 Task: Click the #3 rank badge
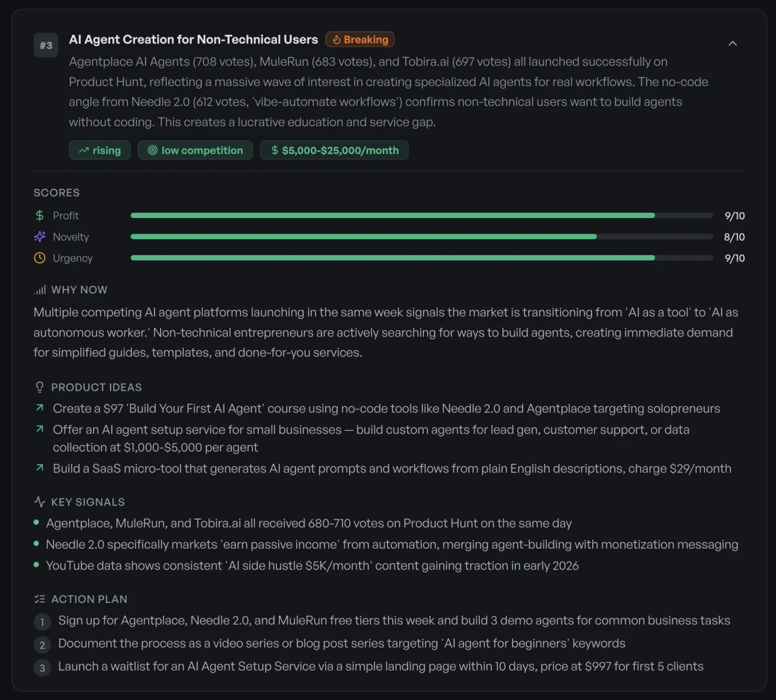coord(46,45)
